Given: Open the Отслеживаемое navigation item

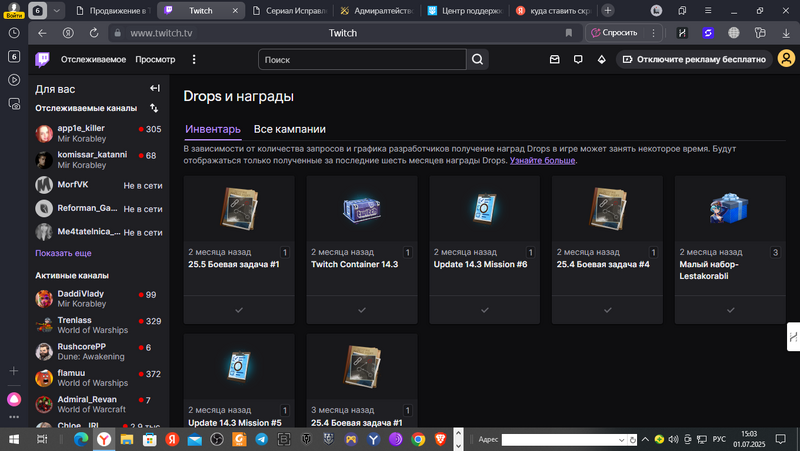Looking at the screenshot, I should [93, 59].
